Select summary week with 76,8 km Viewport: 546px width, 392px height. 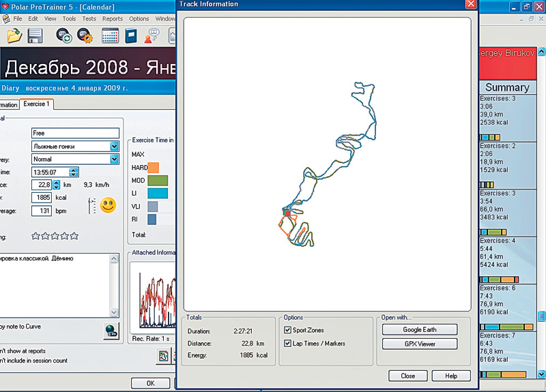(x=508, y=355)
